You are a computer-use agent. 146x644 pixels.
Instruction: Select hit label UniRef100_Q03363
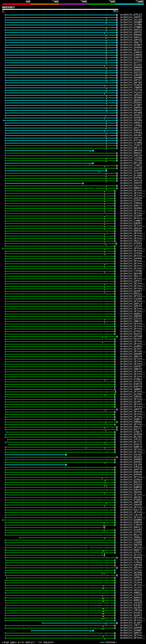coord(131,65)
